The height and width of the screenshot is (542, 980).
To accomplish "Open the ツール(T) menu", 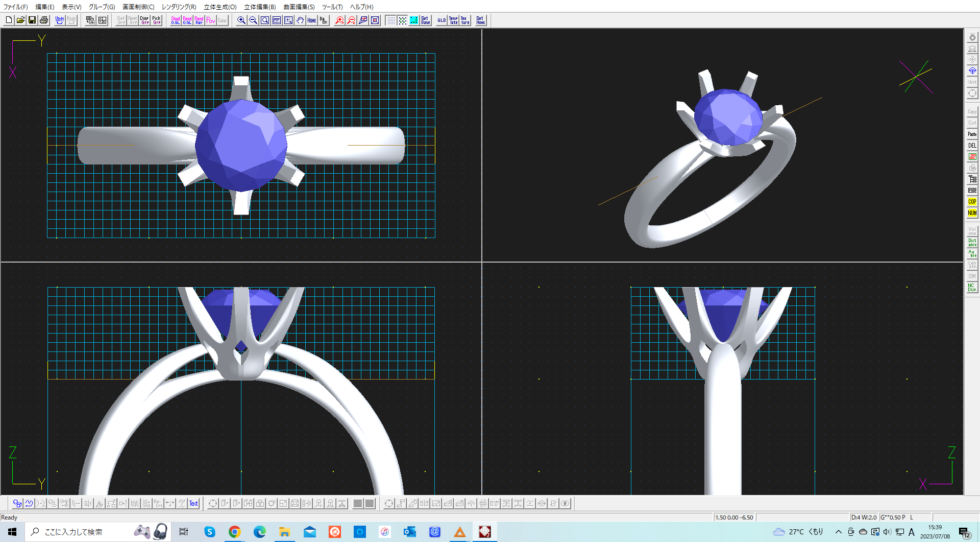I will click(x=332, y=7).
